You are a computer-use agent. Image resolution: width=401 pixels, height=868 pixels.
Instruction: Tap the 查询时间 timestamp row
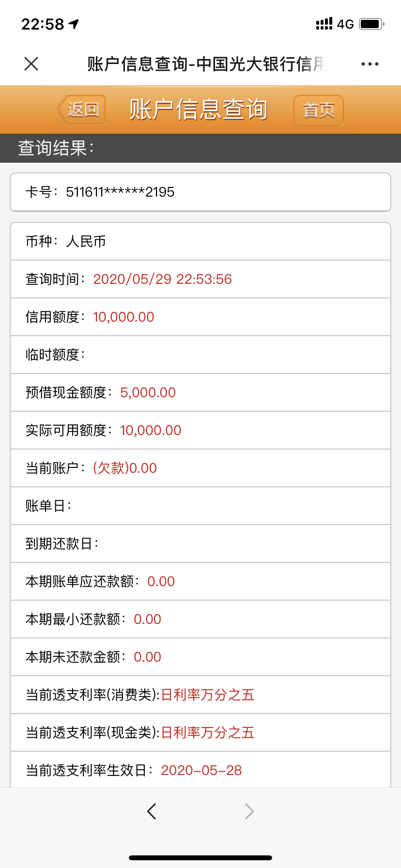[x=200, y=279]
